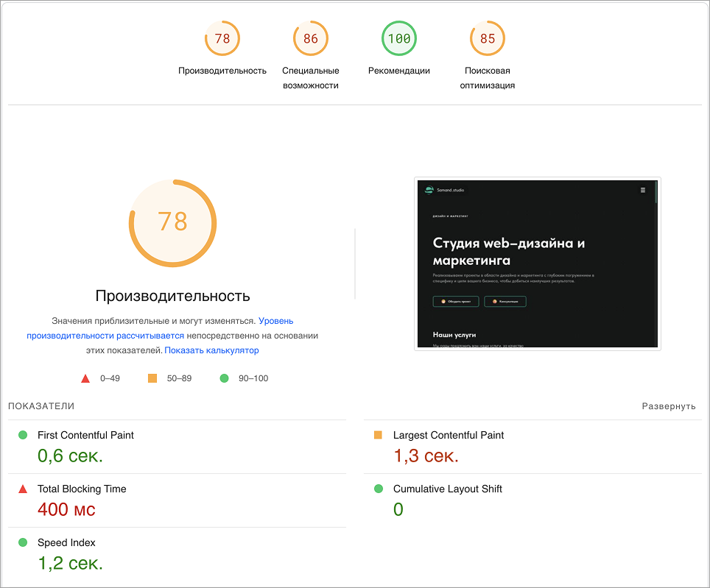Viewport: 710px width, 588px height.
Task: Click the green dot beside First Contentful Paint
Action: (x=23, y=435)
